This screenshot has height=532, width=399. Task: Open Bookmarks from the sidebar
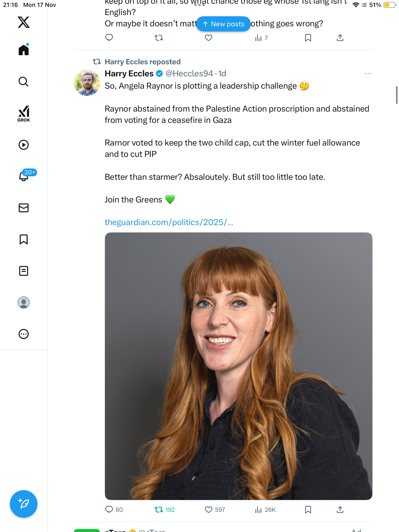(x=24, y=239)
